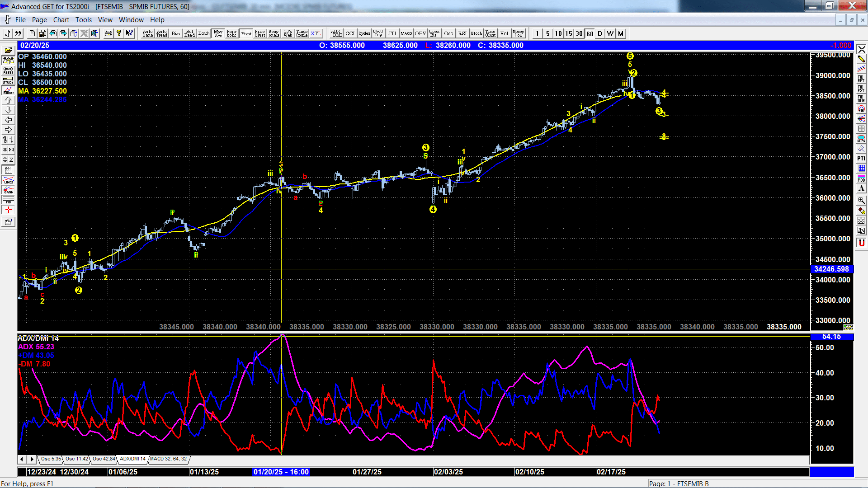This screenshot has width=868, height=488.
Task: Save pages using the floppy disk icon
Action: coord(42,33)
